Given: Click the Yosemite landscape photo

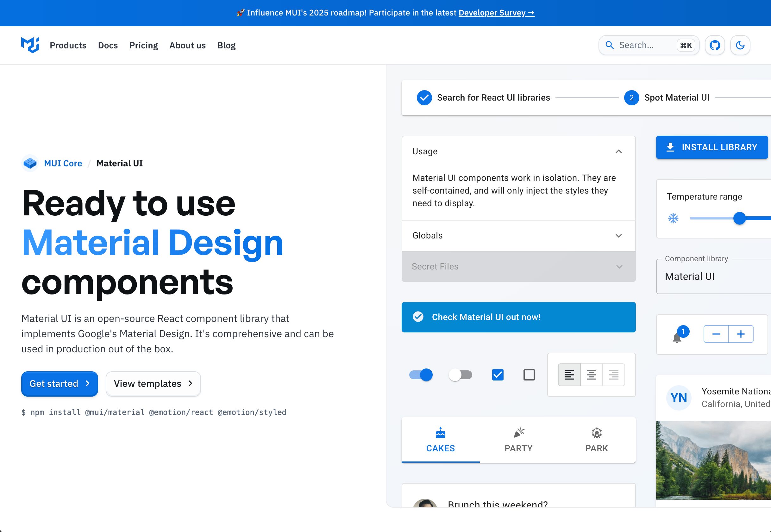Looking at the screenshot, I should click(x=713, y=460).
